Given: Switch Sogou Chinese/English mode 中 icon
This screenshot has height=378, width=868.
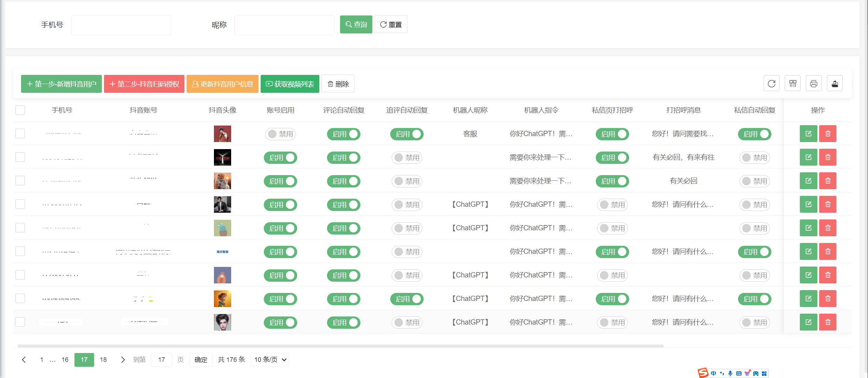Looking at the screenshot, I should [713, 373].
